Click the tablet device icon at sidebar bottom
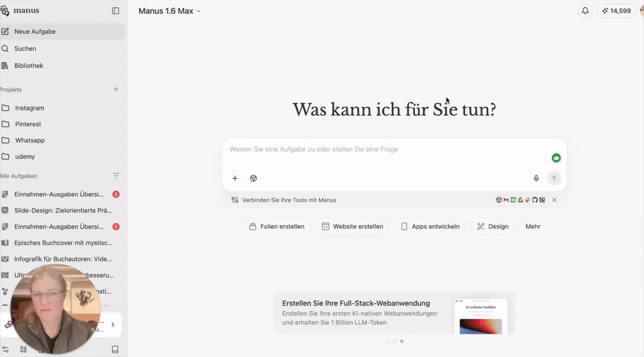644x357 pixels. (x=116, y=349)
